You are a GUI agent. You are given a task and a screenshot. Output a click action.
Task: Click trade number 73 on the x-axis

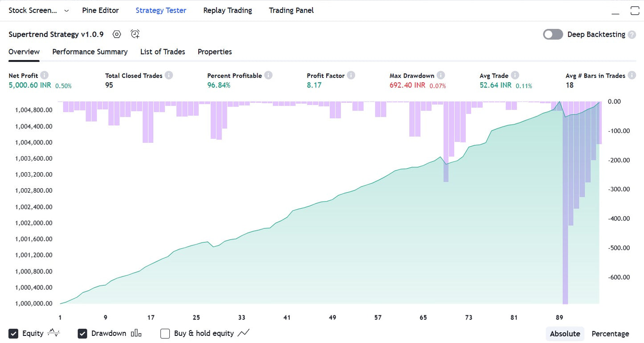[468, 318]
